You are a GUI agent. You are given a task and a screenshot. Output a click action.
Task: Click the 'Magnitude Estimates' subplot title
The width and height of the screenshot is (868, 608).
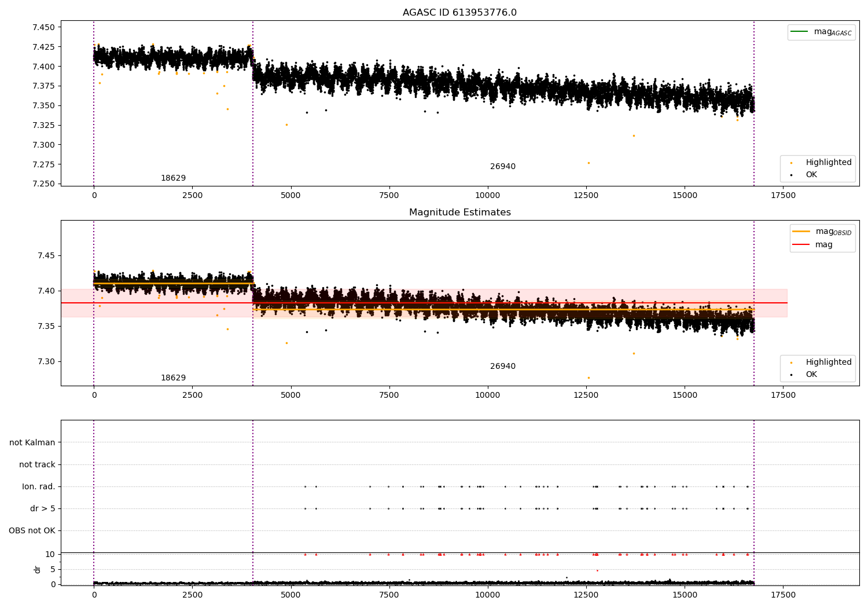[459, 213]
